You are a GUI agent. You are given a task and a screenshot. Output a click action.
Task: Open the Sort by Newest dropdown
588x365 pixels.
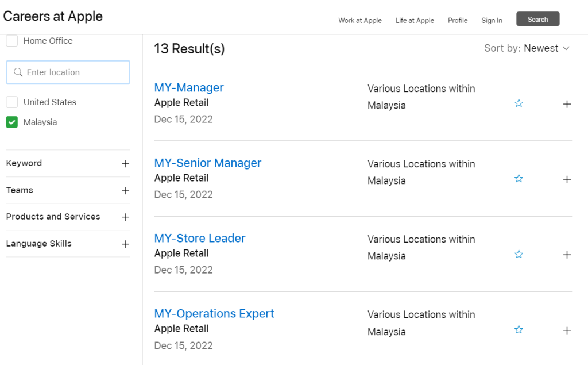pyautogui.click(x=527, y=48)
